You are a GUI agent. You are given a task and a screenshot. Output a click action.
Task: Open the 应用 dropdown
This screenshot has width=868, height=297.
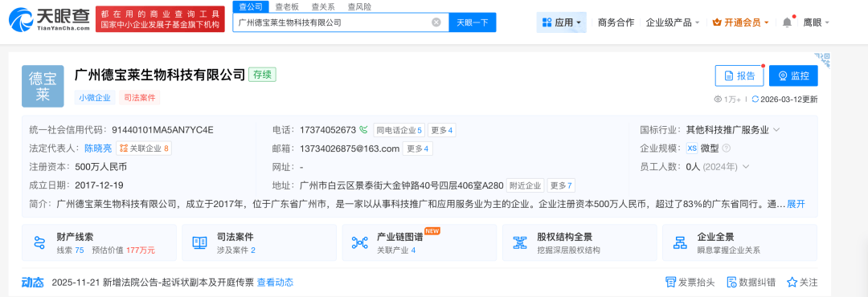coord(561,22)
